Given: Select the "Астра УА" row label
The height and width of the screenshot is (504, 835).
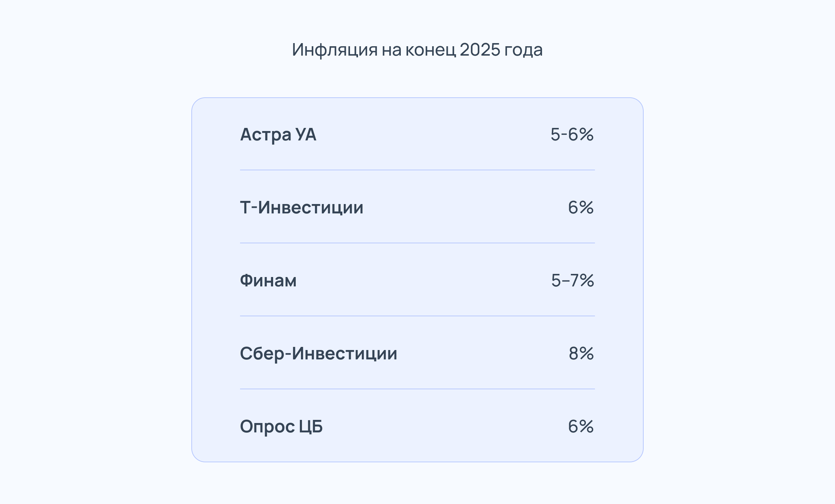Looking at the screenshot, I should tap(278, 135).
